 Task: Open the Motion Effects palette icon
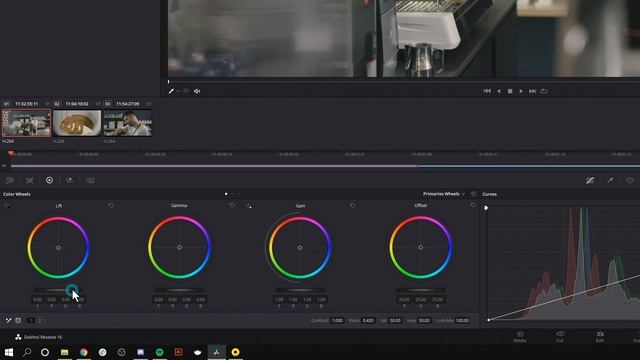[x=90, y=180]
